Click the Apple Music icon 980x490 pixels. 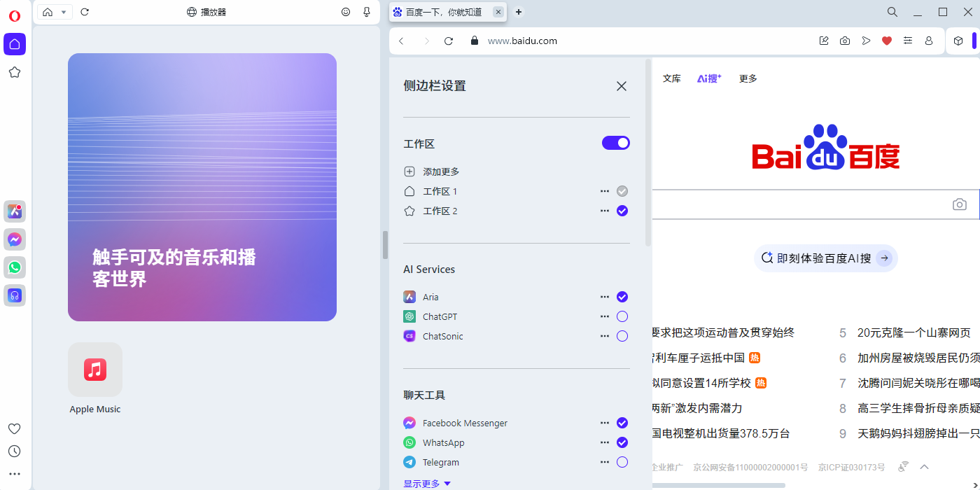pos(95,370)
